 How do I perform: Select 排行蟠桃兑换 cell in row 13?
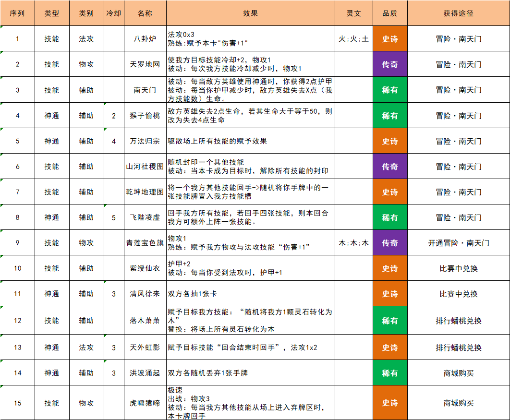pos(459,347)
